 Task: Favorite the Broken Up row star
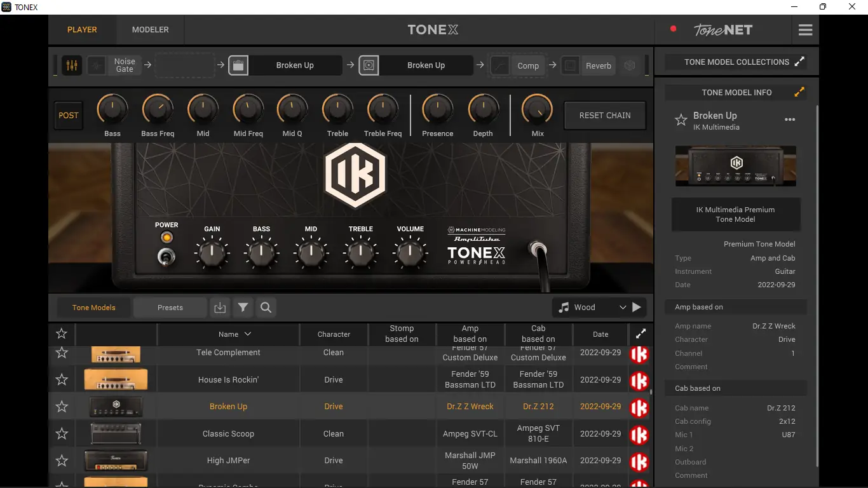62,407
